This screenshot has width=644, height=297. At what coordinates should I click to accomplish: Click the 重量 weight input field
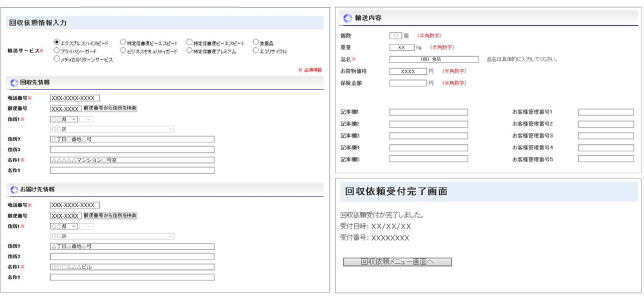(x=402, y=47)
